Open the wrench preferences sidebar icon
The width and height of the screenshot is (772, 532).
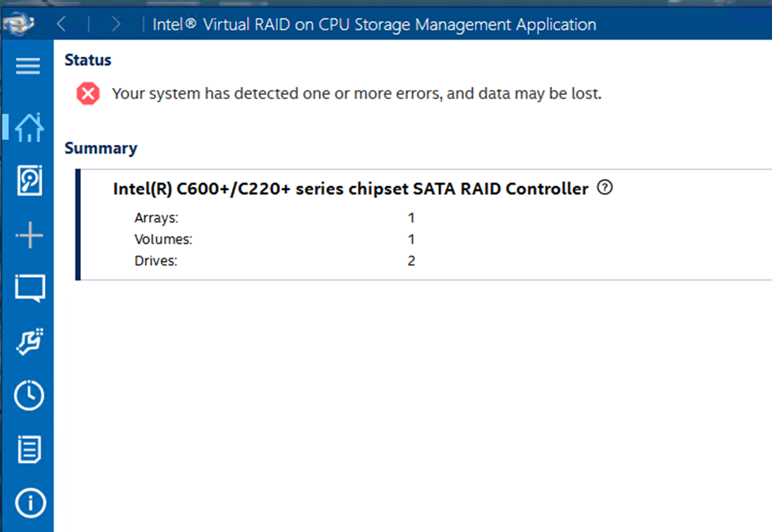(x=29, y=341)
